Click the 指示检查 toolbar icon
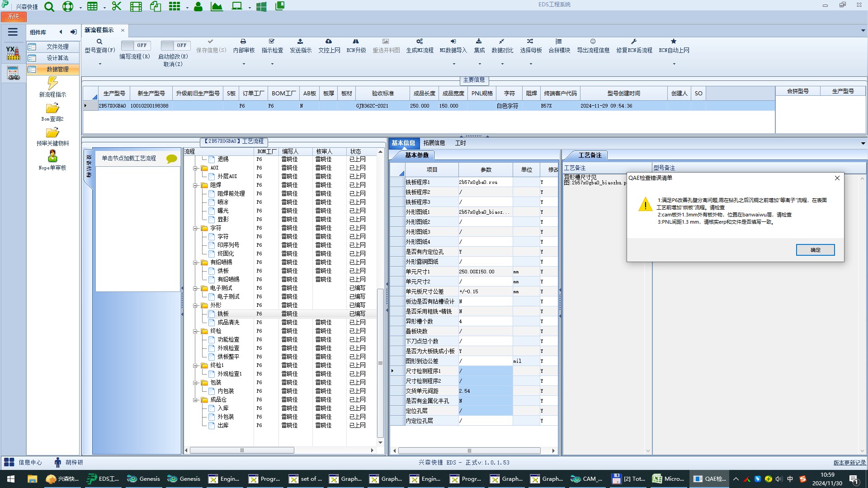868x488 pixels. tap(272, 42)
